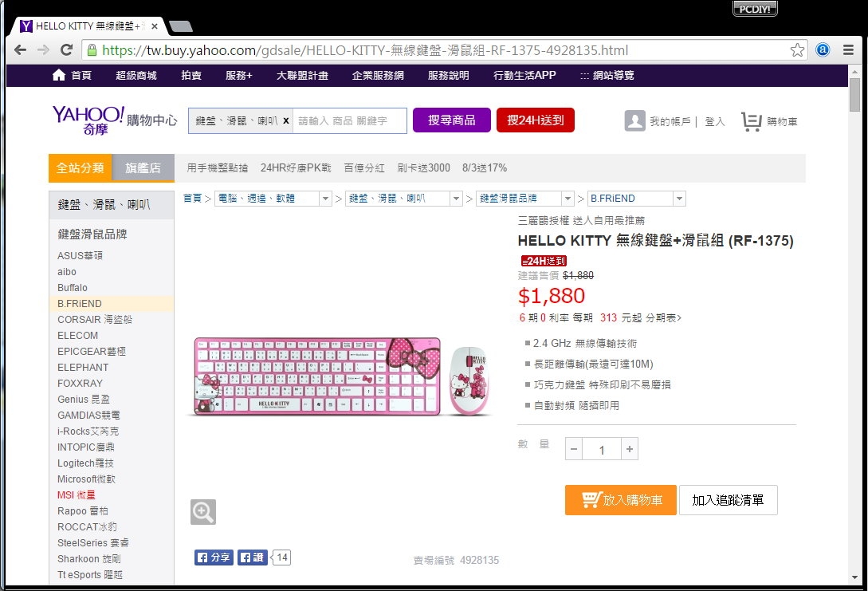Open a new browser tab
This screenshot has height=591, width=868.
(180, 26)
